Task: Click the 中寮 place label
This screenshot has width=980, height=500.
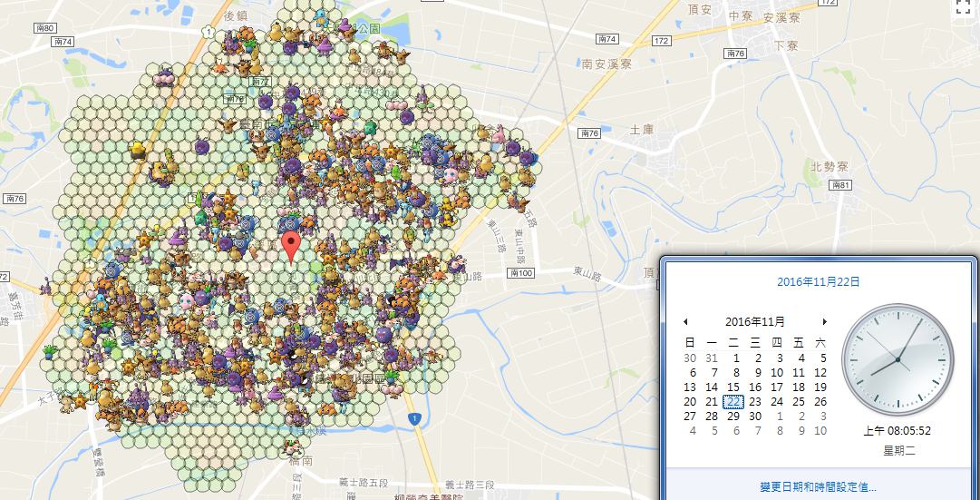Action: coord(742,17)
